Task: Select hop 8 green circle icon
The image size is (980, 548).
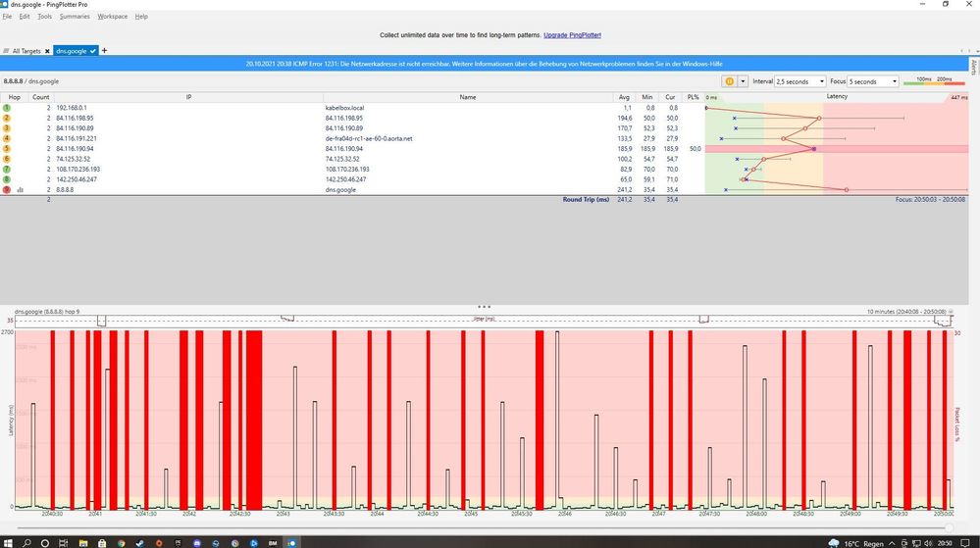Action: [x=7, y=179]
